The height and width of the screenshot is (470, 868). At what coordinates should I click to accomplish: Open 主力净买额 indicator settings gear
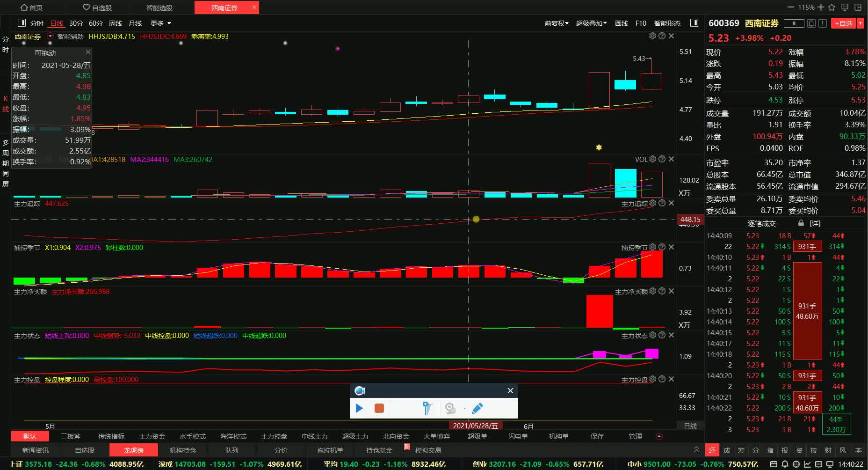point(652,291)
